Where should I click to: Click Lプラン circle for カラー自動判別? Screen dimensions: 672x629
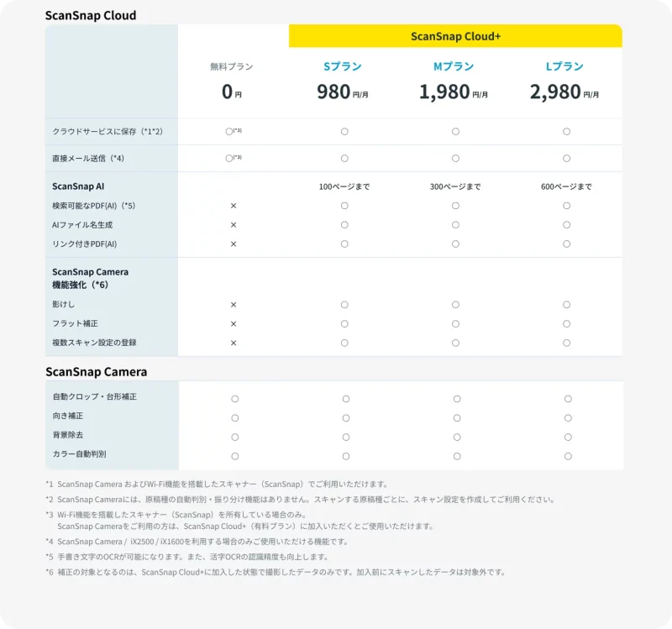(x=568, y=456)
